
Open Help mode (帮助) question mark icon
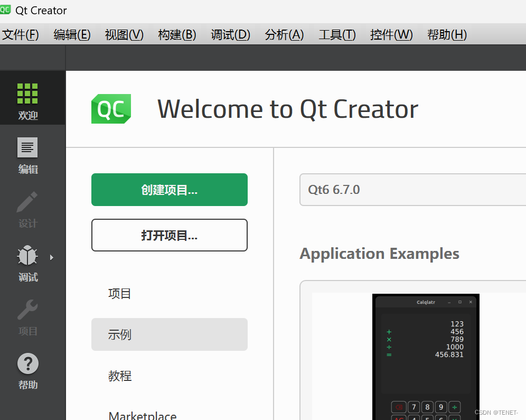coord(28,363)
